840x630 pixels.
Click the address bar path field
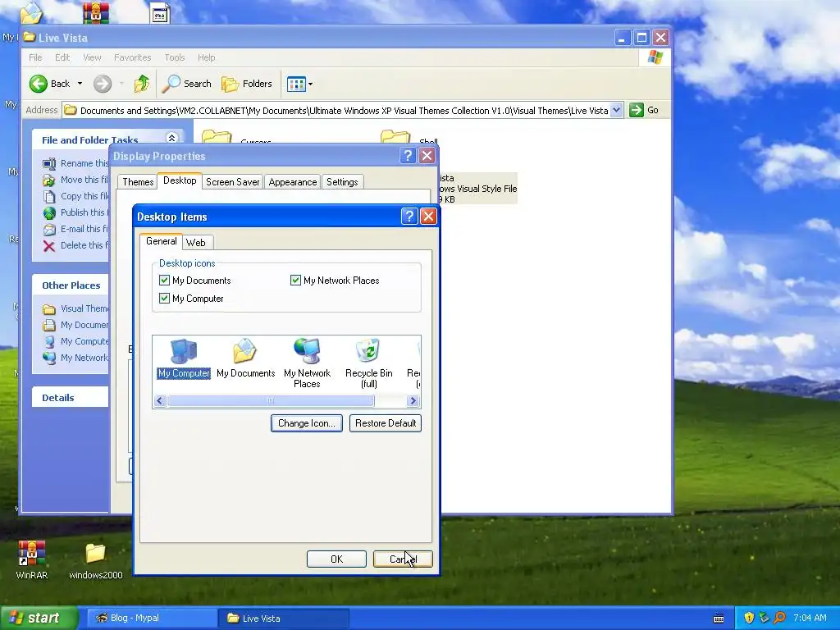point(343,111)
